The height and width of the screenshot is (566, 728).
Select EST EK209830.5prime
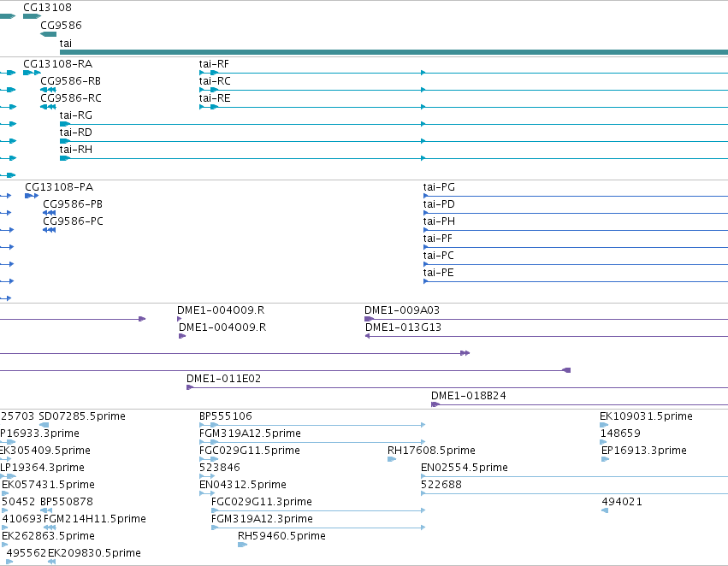pyautogui.click(x=94, y=553)
